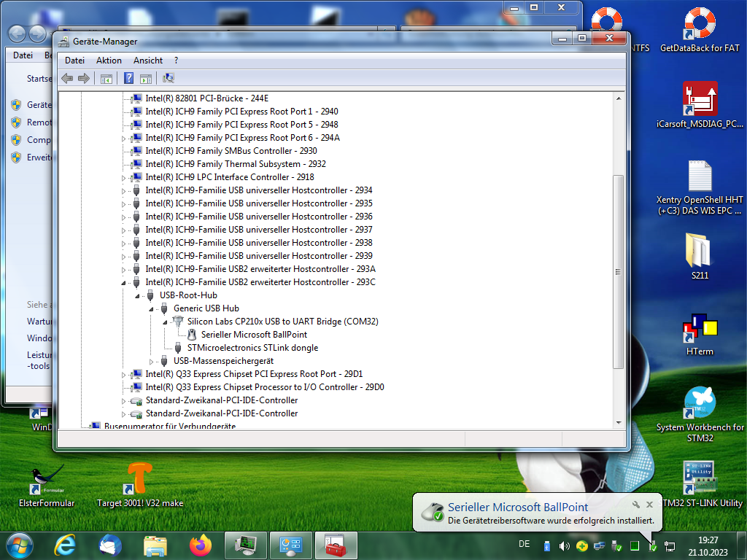Launch Firefox from the taskbar
Viewport: 747px width, 560px height.
click(201, 545)
